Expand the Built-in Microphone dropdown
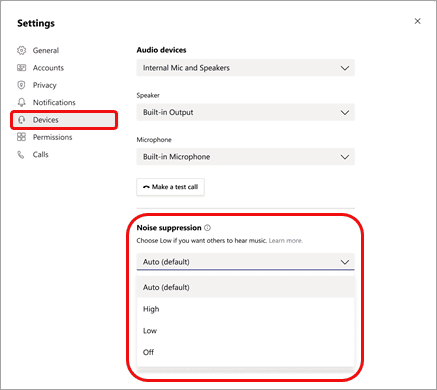This screenshot has height=390, width=437. 246,157
